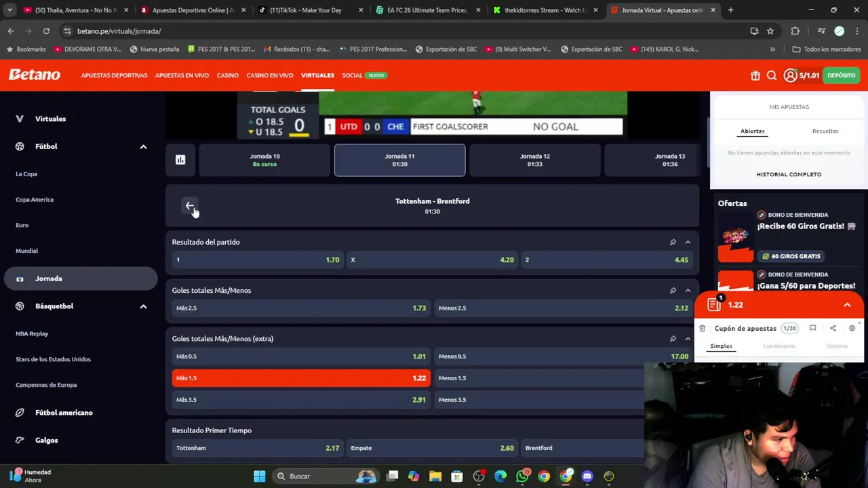Open Microsoft Store from the taskbar
The height and width of the screenshot is (488, 868).
point(457,476)
